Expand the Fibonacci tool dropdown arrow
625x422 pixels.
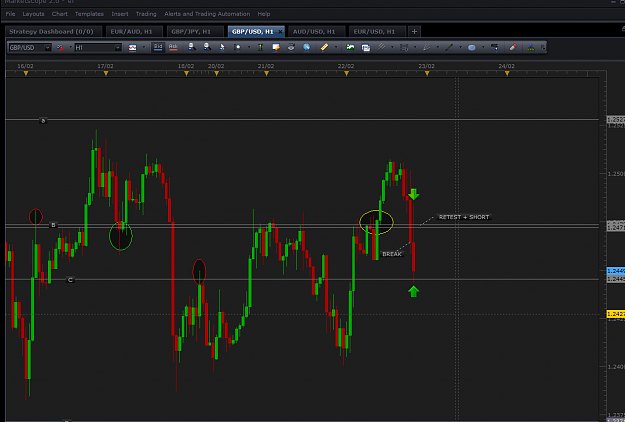415,47
